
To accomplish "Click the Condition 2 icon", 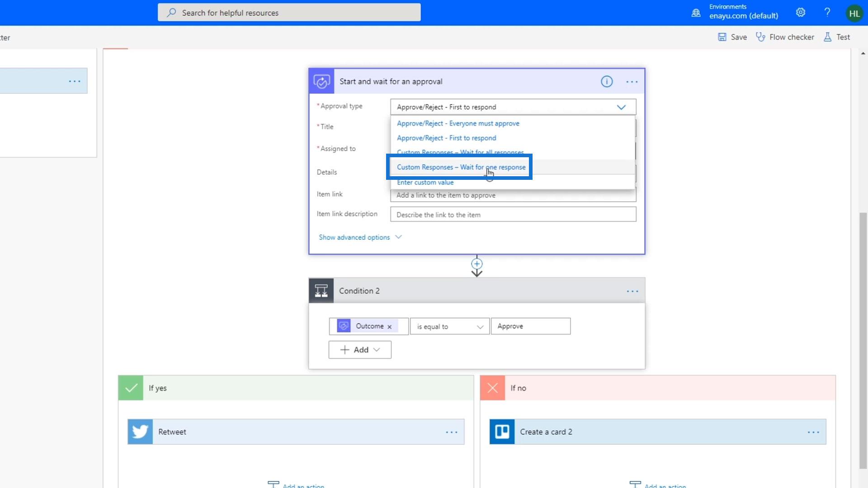I will (321, 291).
